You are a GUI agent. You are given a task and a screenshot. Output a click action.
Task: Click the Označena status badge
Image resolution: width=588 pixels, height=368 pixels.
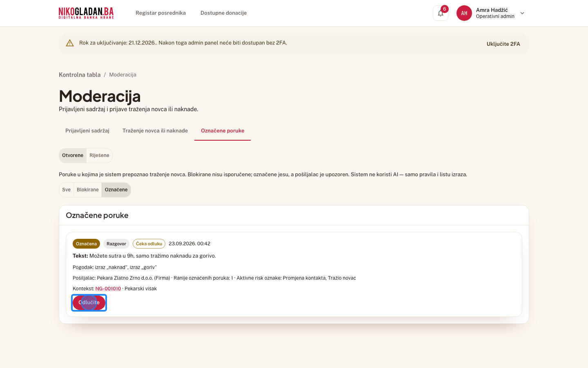coord(86,244)
